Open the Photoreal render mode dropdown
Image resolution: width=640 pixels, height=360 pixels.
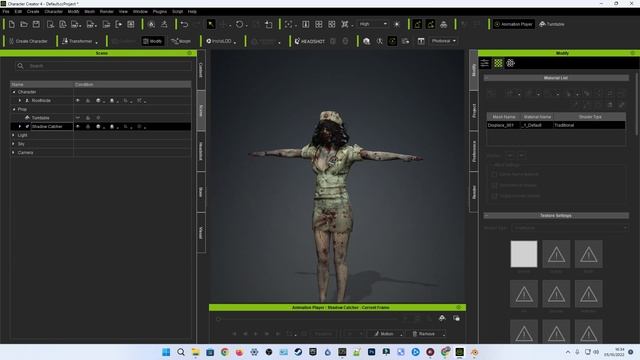point(444,41)
